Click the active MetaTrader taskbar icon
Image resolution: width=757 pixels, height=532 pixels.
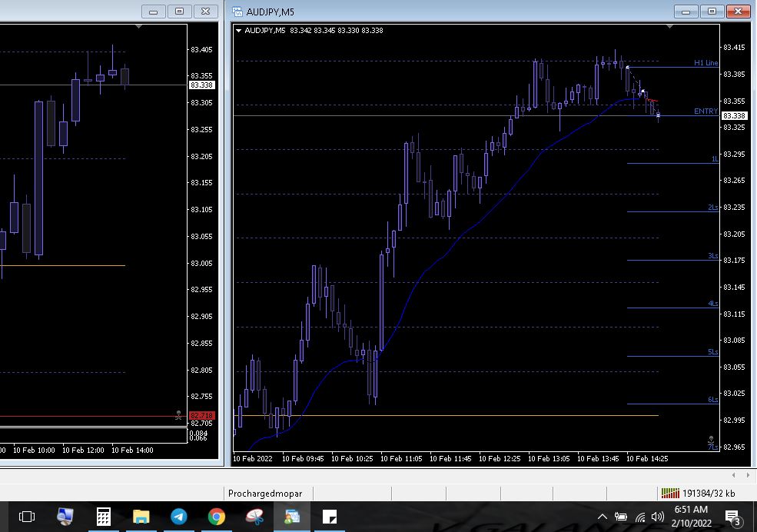tap(292, 517)
